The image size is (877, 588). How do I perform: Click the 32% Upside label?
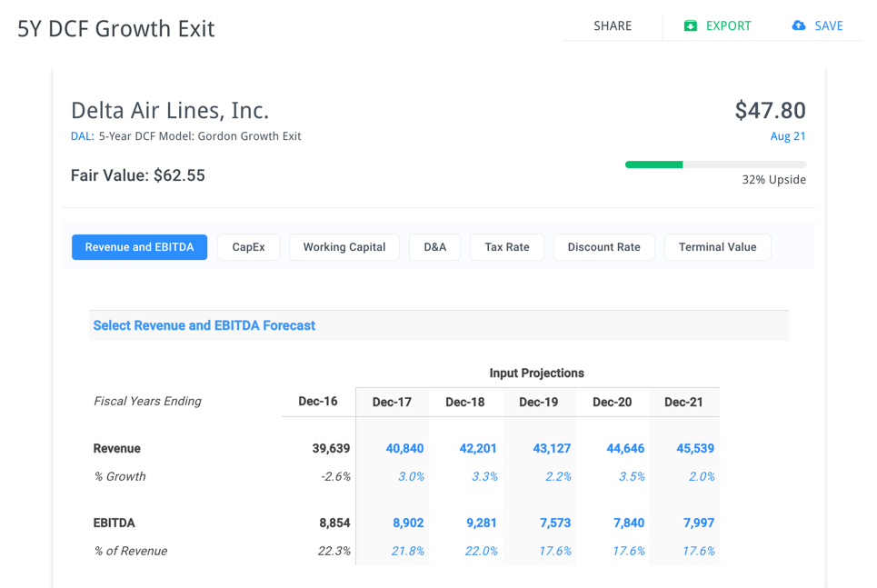[x=774, y=180]
